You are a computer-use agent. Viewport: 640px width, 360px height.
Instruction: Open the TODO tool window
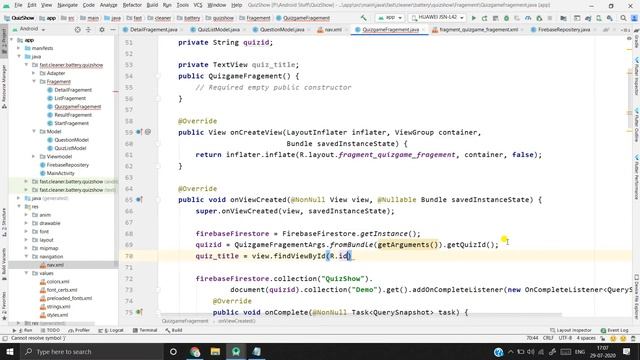[50, 330]
